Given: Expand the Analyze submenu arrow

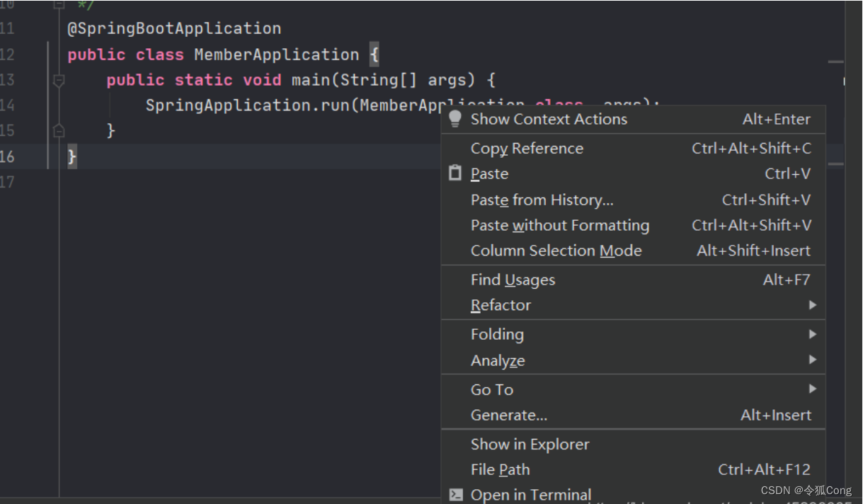Looking at the screenshot, I should tap(812, 360).
